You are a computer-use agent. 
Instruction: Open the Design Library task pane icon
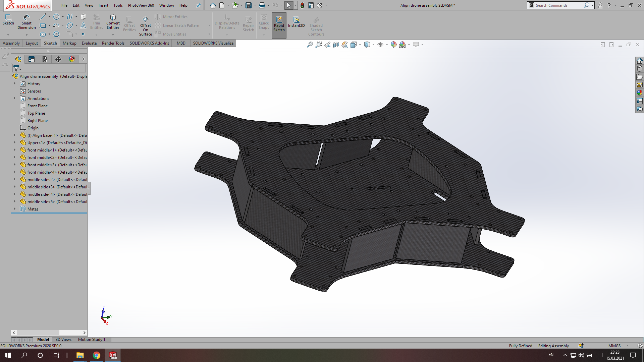click(639, 69)
